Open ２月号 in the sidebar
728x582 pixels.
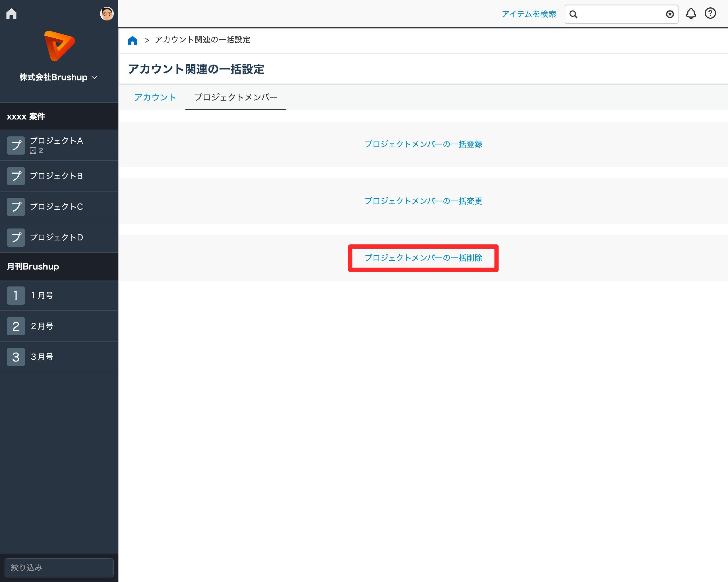pos(59,326)
